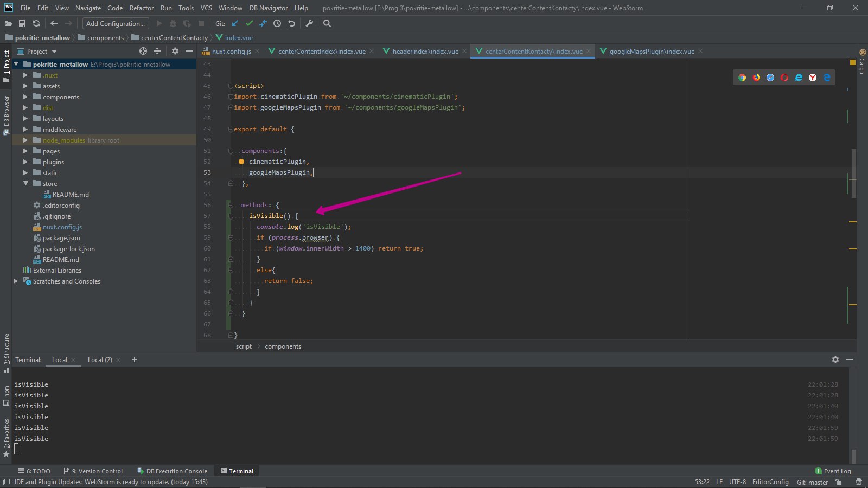The image size is (868, 488).
Task: Toggle the Project tool window side tab
Action: (x=7, y=66)
